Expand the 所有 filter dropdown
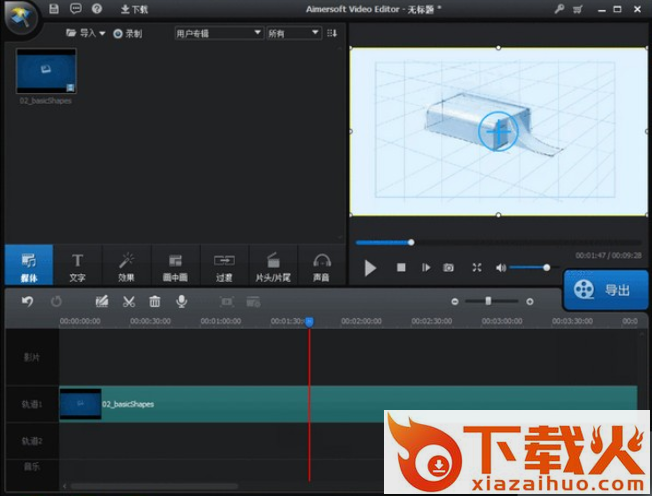Image resolution: width=652 pixels, height=496 pixels. click(x=294, y=33)
